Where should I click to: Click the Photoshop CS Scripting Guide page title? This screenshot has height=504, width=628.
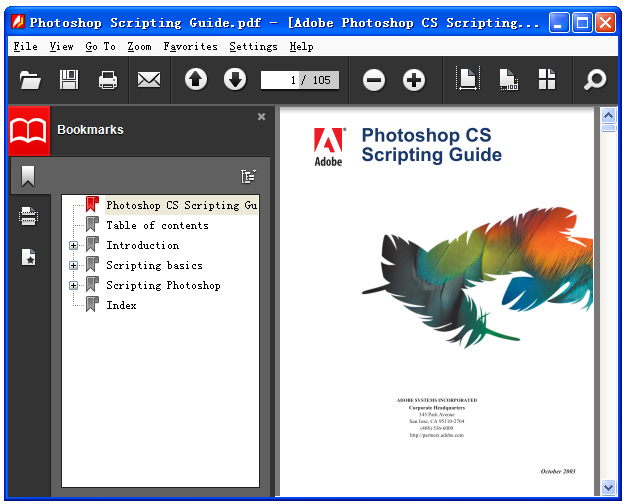point(431,145)
